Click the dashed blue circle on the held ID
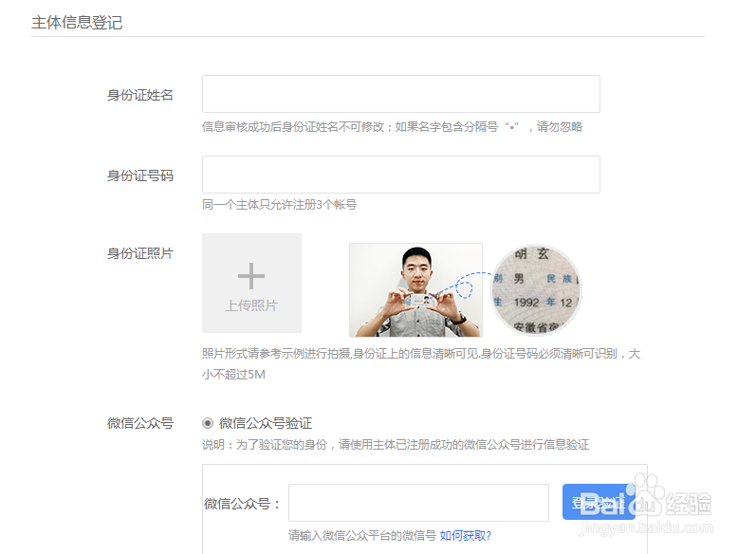The image size is (756, 554). pyautogui.click(x=464, y=286)
